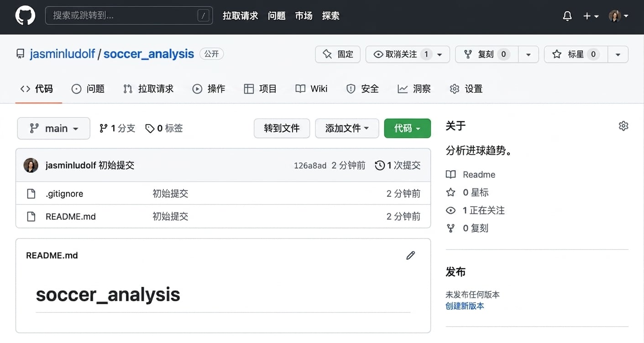Screen dimensions: 644x343
Task: Click the file icon beside README.md
Action: [x=31, y=217]
